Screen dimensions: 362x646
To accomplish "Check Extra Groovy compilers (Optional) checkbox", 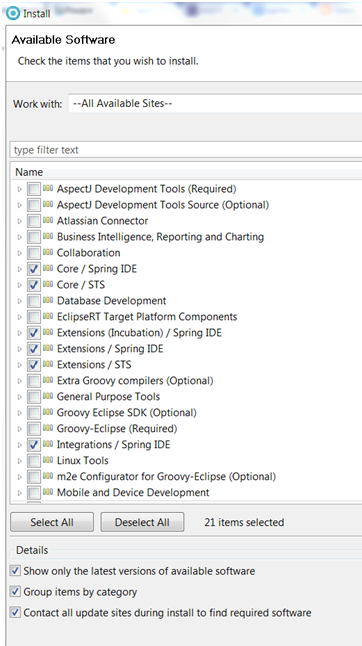I will pyautogui.click(x=34, y=381).
